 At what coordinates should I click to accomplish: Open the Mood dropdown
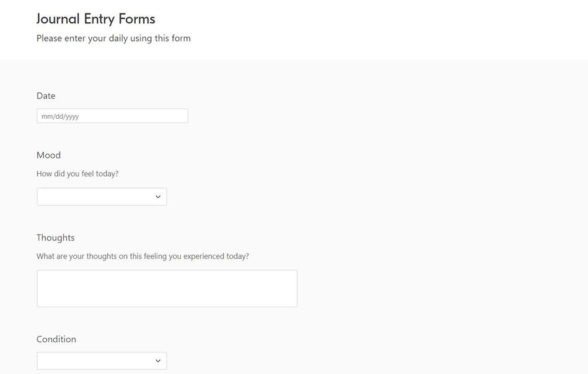[x=101, y=197]
